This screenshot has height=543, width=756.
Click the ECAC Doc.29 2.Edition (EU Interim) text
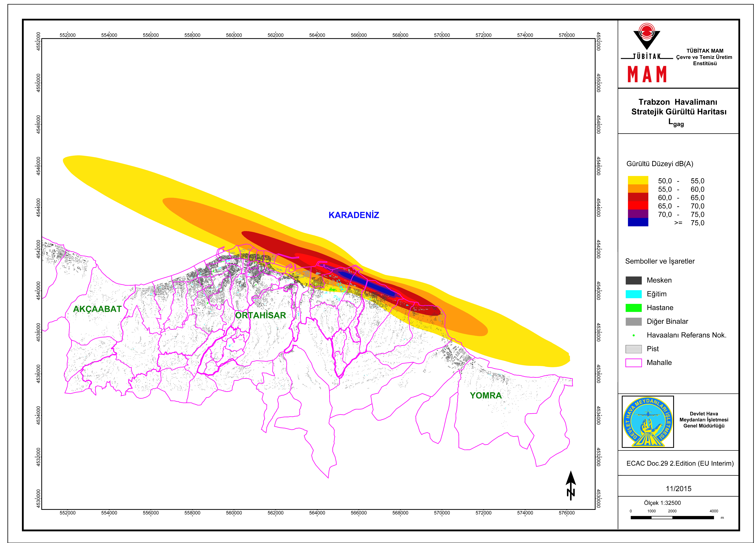pos(680,463)
